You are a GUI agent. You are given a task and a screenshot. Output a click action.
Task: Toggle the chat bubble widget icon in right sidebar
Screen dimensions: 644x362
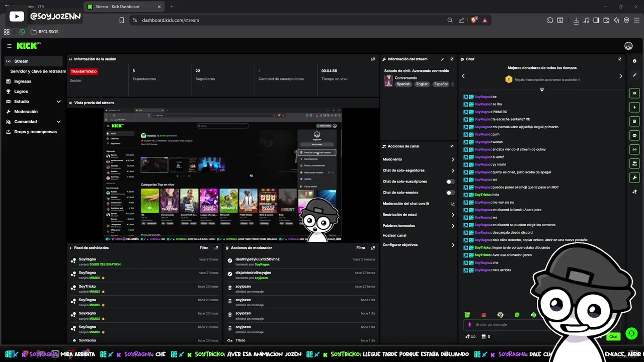point(634,135)
